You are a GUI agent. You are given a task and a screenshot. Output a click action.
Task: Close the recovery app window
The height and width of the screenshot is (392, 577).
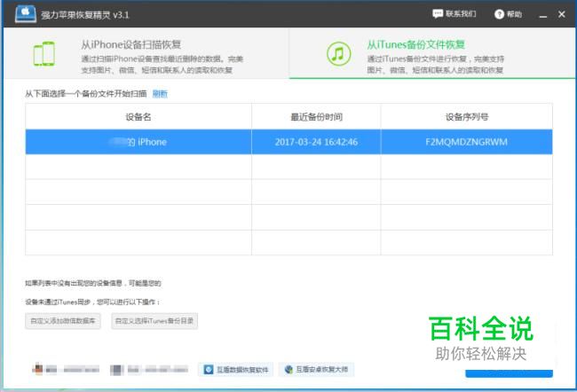562,14
